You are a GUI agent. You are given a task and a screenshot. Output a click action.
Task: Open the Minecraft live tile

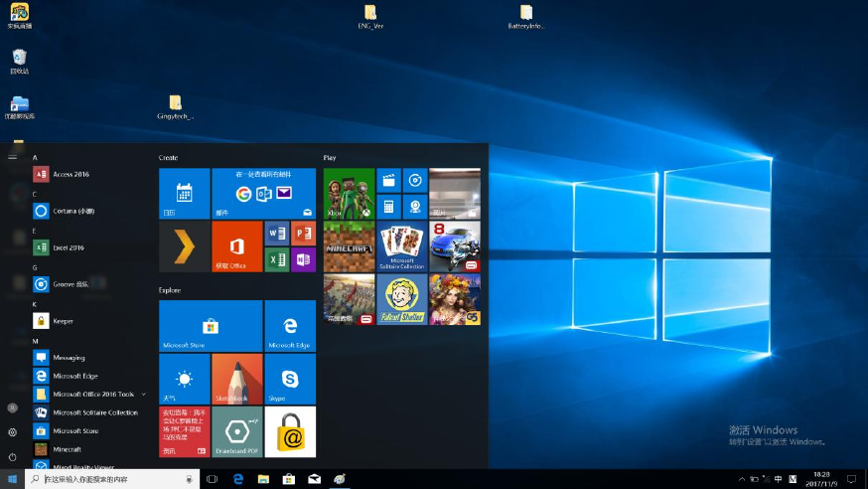pos(349,246)
